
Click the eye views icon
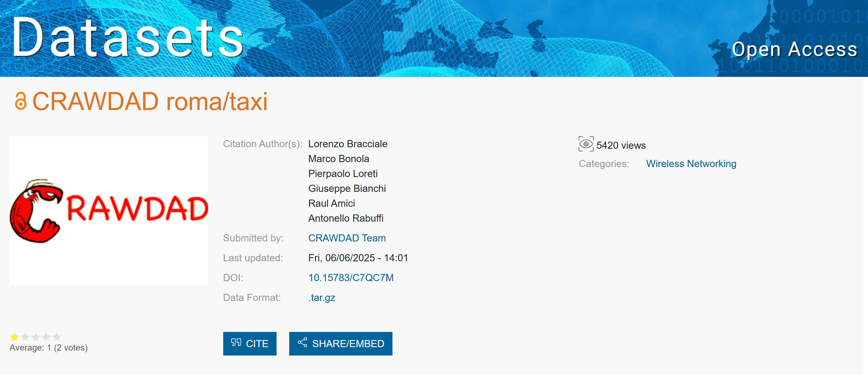pos(586,144)
